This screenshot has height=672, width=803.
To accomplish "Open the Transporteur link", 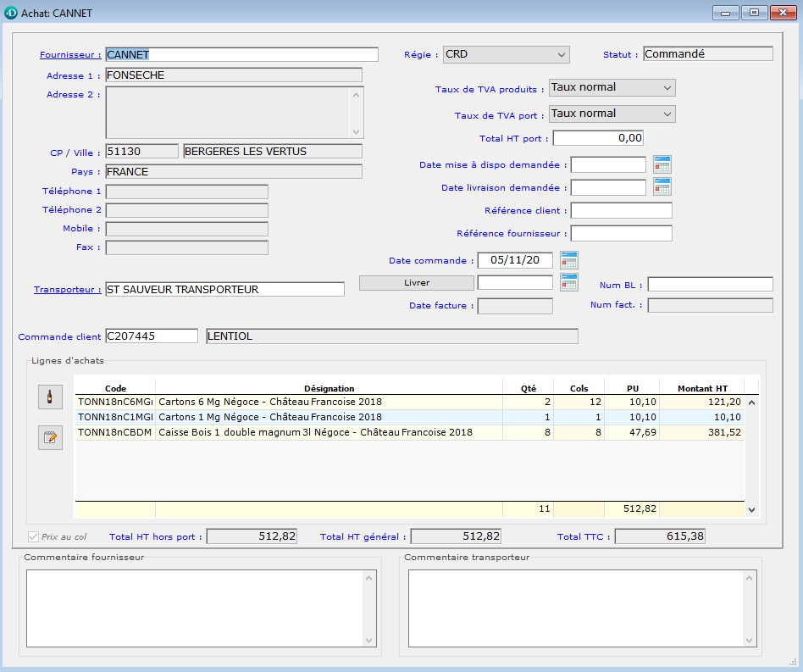I will coord(67,290).
